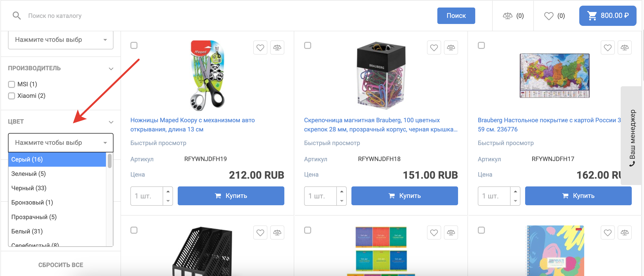Collapse the Производитель filter section
Screen dimensions: 644x276
(x=111, y=69)
